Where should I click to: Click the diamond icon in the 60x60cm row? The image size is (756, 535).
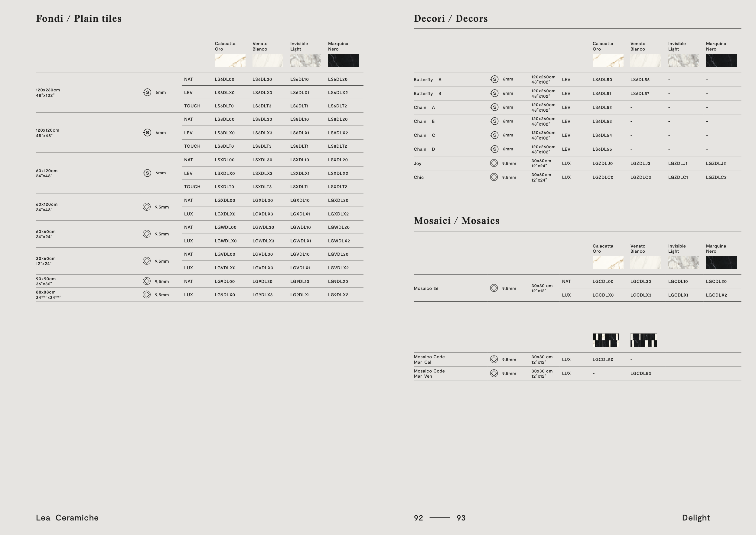point(147,234)
